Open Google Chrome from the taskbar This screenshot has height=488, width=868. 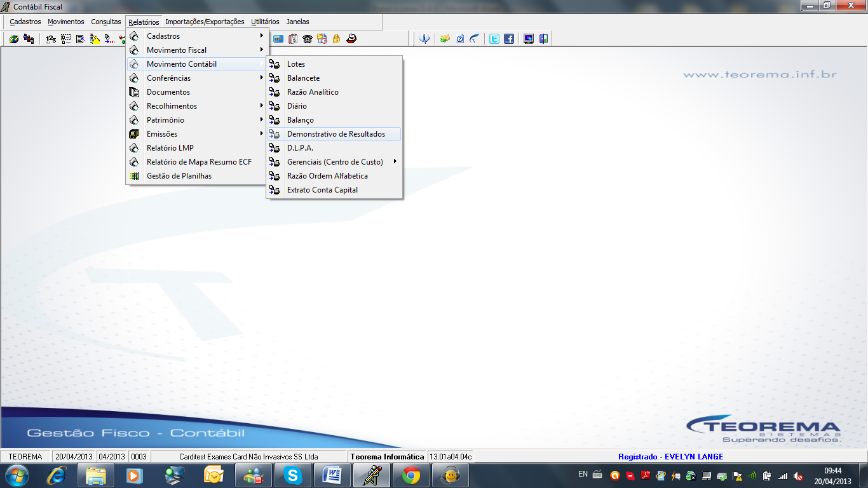(411, 475)
